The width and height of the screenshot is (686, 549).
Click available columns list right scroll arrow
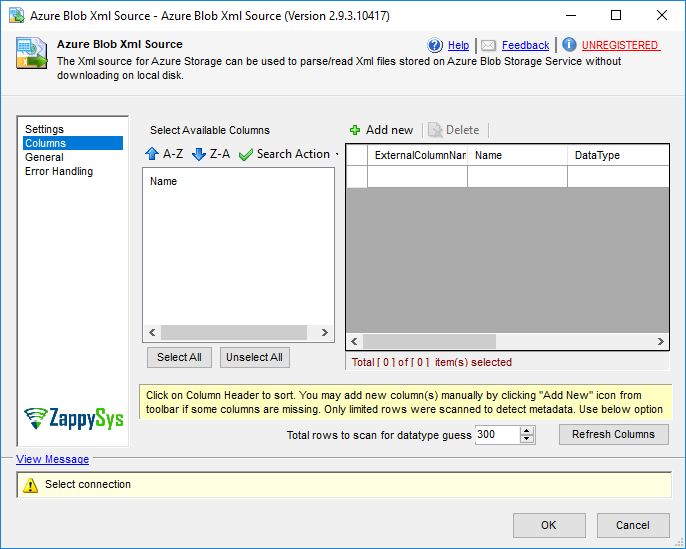point(324,332)
